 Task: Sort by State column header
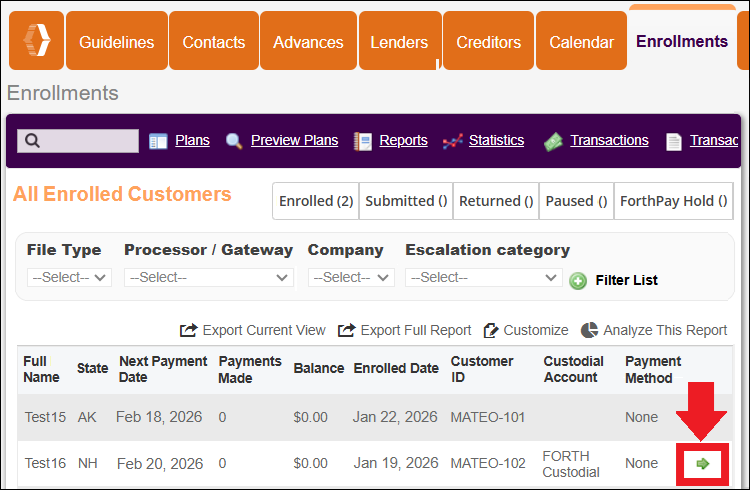[x=92, y=368]
